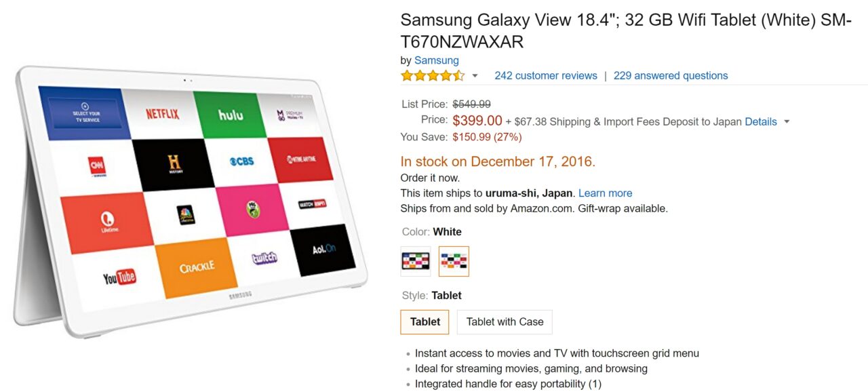Click the Netflix tile on tablet screen
This screenshot has width=868, height=392.
[162, 113]
